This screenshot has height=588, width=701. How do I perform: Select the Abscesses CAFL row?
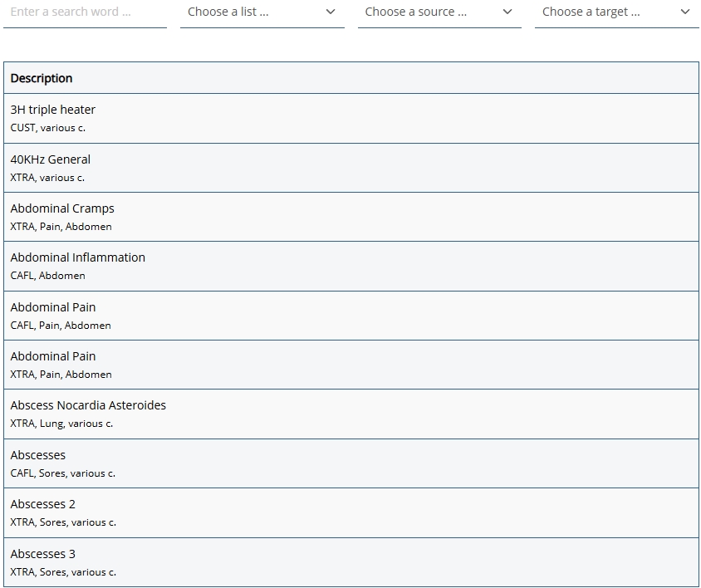(x=38, y=455)
